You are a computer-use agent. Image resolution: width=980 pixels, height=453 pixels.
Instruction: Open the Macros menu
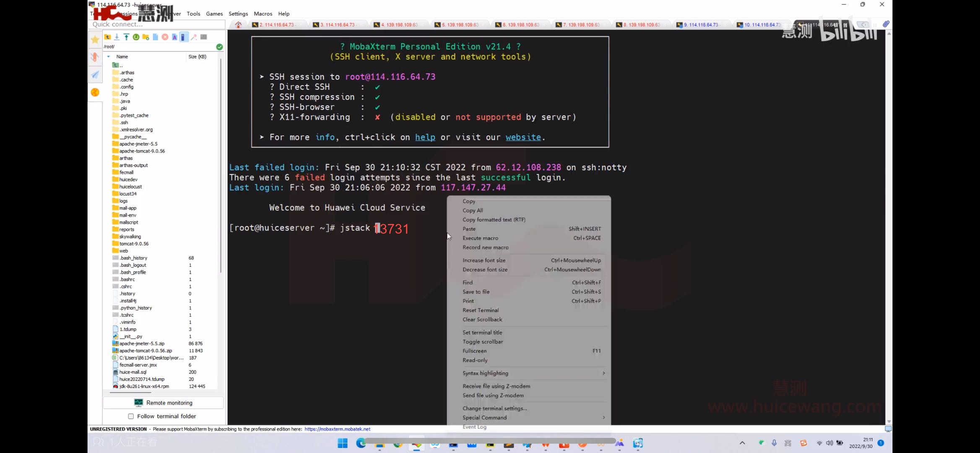pos(263,13)
